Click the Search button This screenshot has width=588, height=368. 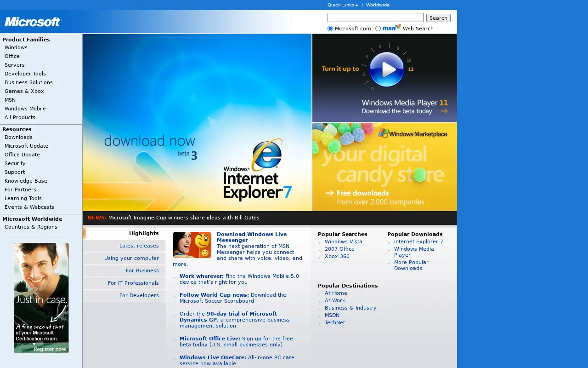click(x=438, y=18)
